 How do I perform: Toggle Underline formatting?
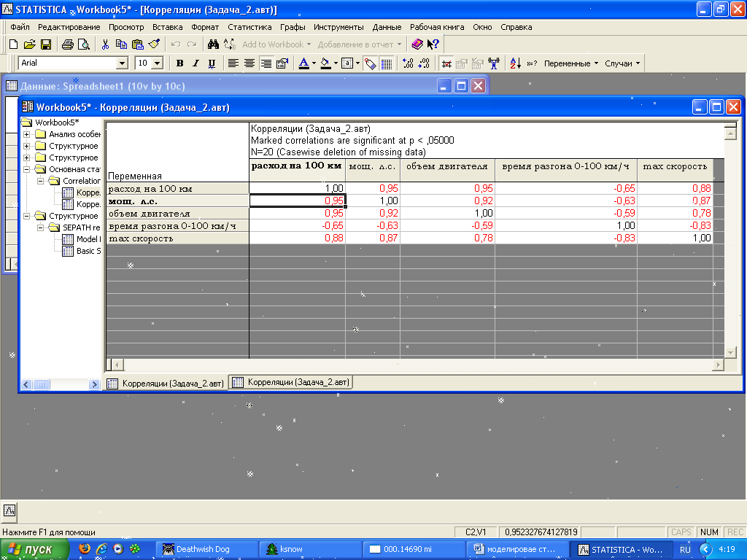click(212, 63)
